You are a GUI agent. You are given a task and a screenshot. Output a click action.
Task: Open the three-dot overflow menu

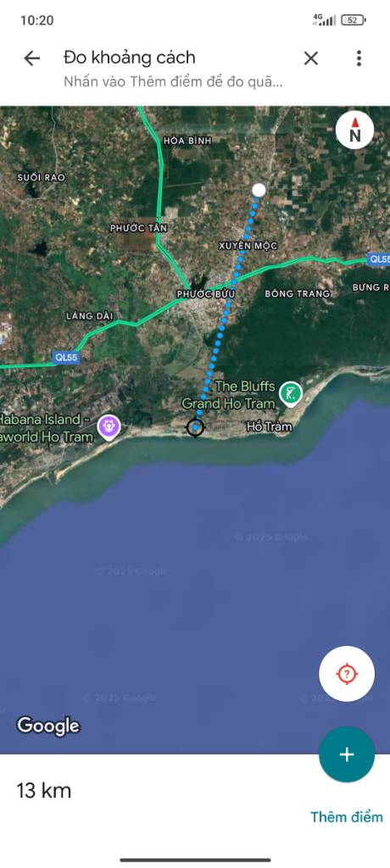(x=359, y=58)
